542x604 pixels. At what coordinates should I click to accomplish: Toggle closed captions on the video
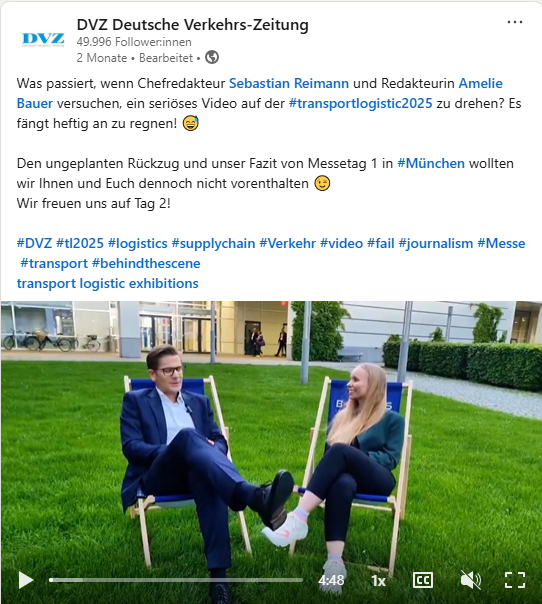tap(423, 580)
